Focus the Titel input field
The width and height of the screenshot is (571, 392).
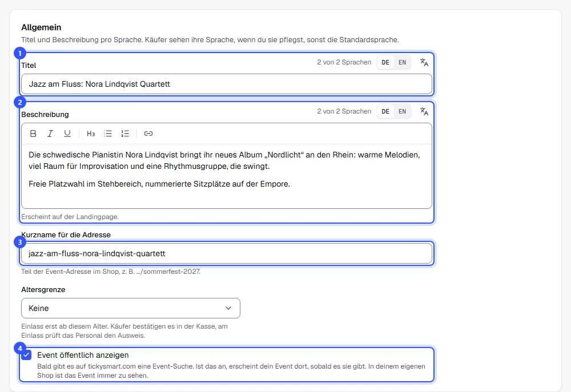coord(227,84)
